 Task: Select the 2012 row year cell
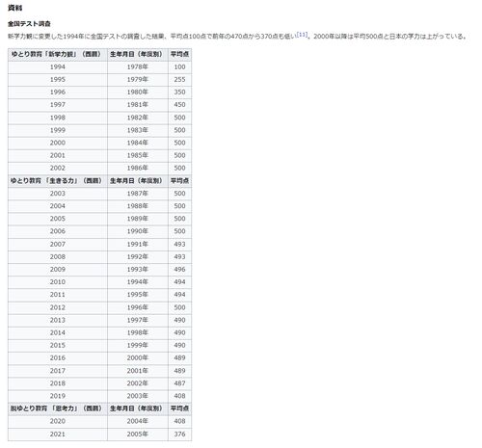click(x=58, y=307)
